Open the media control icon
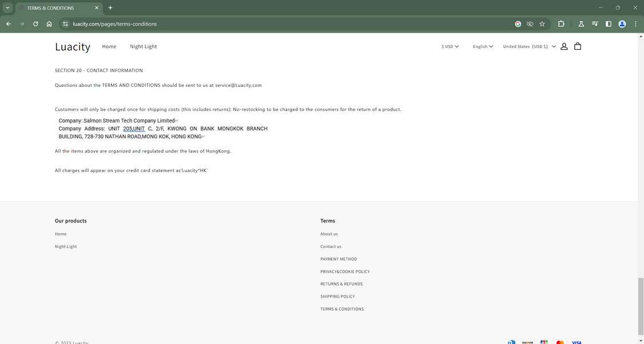Viewport: 644px width, 344px height. coord(595,24)
